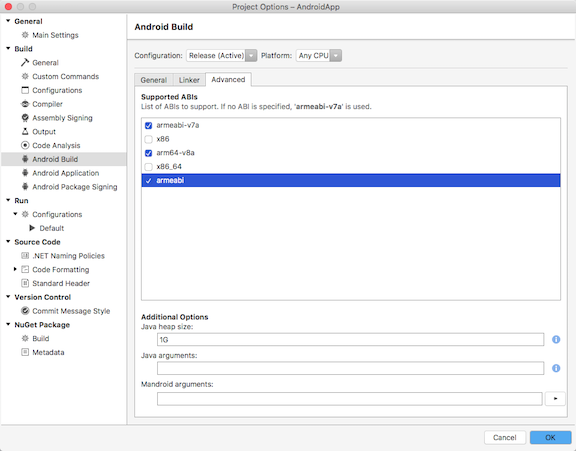Screen dimensions: 576x451
Task: Click the arrow button beside Mandroid arguments
Action: coord(555,398)
